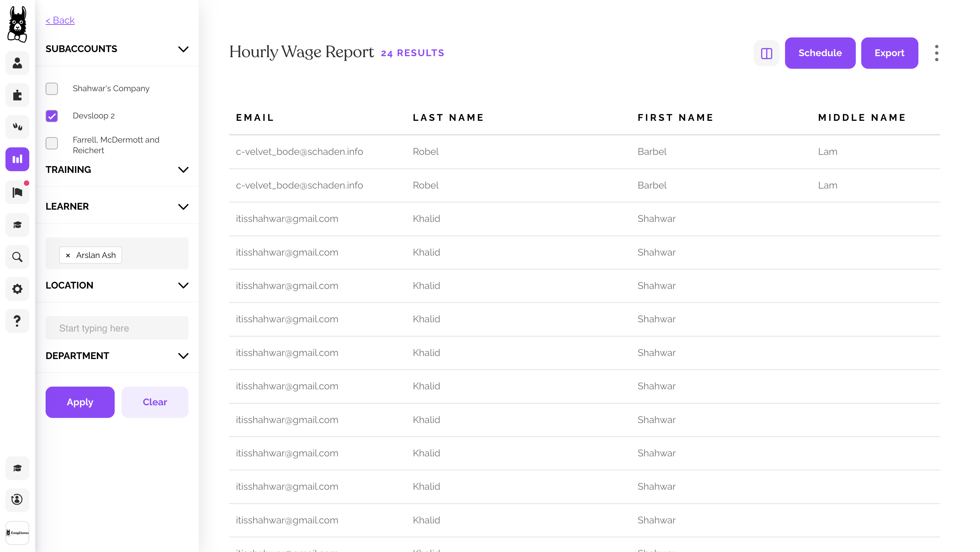Sort by the Last Name column header
This screenshot has height=552, width=980.
point(448,117)
